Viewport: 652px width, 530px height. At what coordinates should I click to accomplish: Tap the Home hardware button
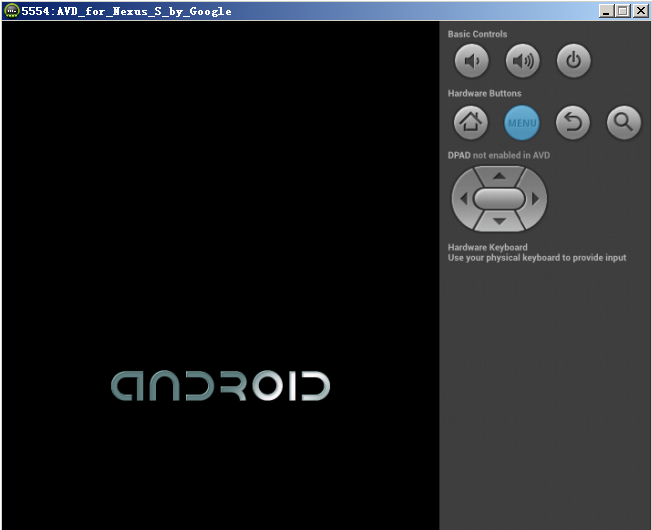tap(471, 123)
